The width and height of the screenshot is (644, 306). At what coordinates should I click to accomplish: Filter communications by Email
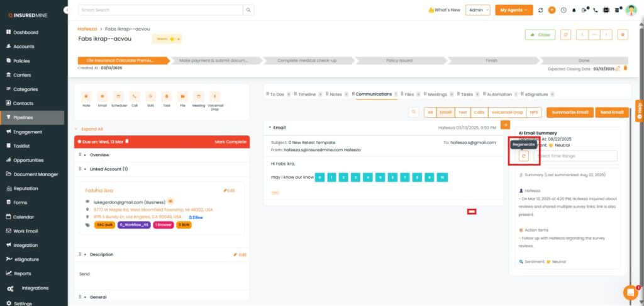[x=446, y=112]
